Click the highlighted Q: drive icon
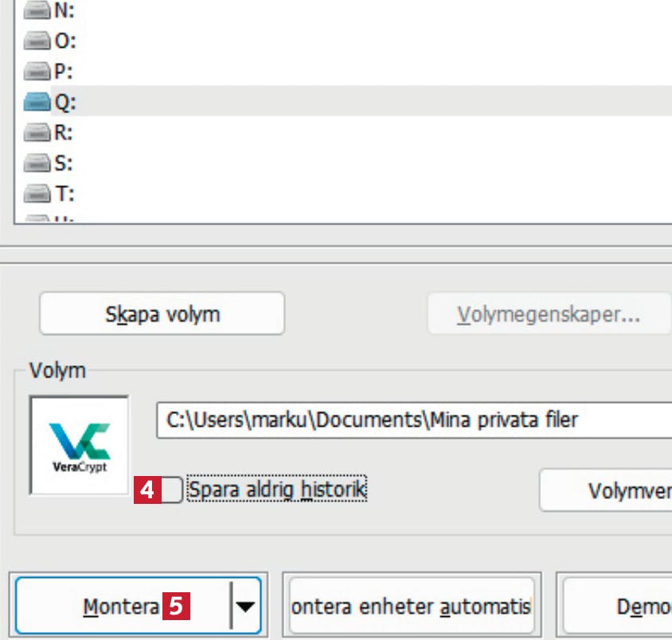This screenshot has width=672, height=640. (x=37, y=102)
